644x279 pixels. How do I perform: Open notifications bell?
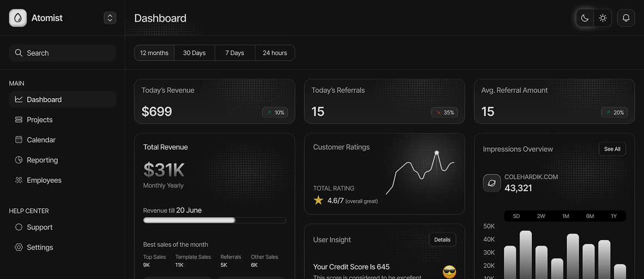[626, 18]
